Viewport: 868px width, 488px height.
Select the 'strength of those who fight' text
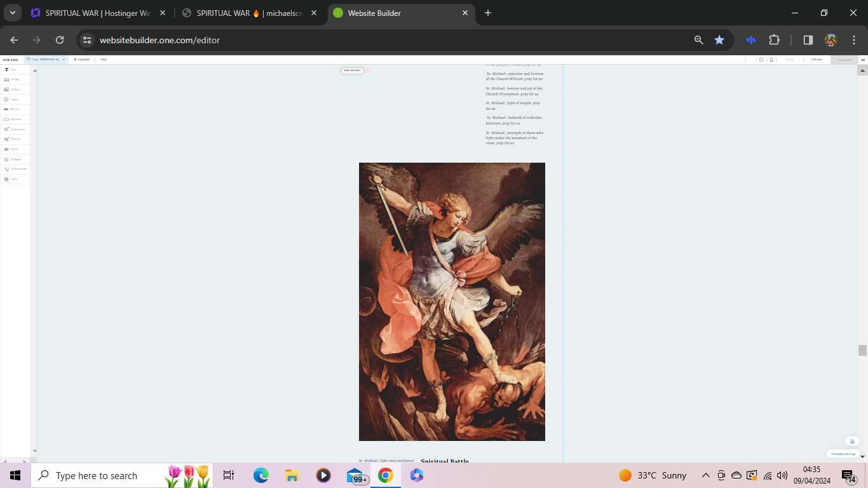[515, 138]
